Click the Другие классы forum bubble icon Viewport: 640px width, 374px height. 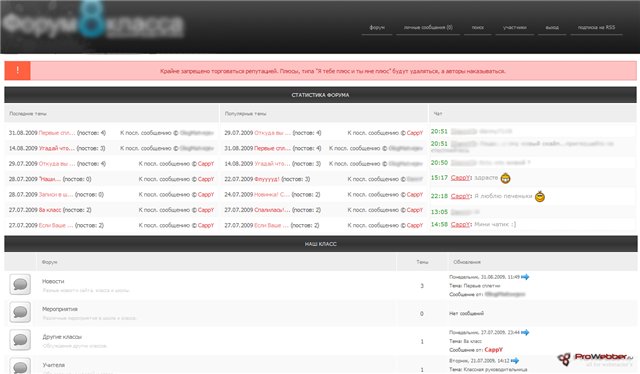click(20, 340)
